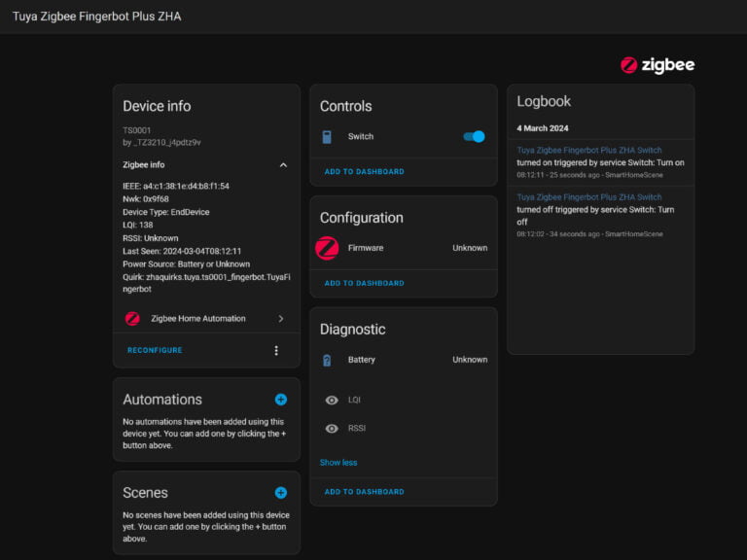747x560 pixels.
Task: Add Diagnostic entities to dashboard
Action: [x=365, y=491]
